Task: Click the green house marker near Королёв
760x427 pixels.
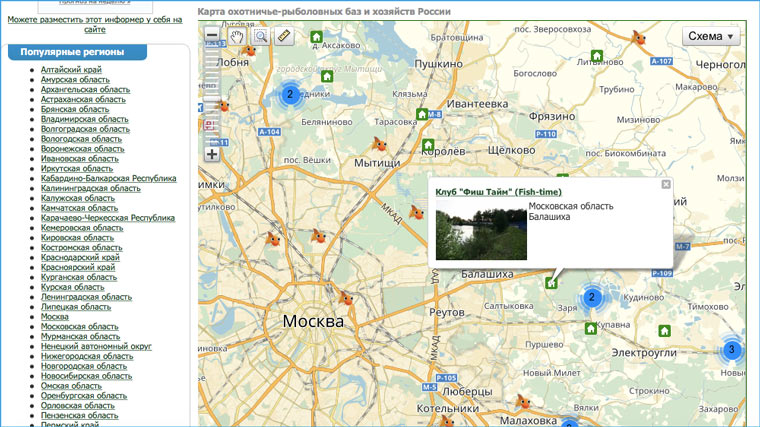Action: tap(429, 145)
